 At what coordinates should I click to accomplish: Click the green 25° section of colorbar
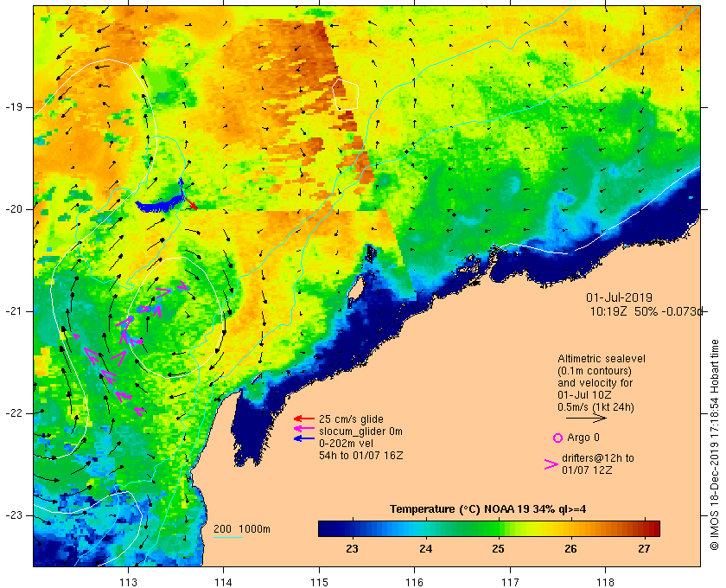click(x=498, y=528)
